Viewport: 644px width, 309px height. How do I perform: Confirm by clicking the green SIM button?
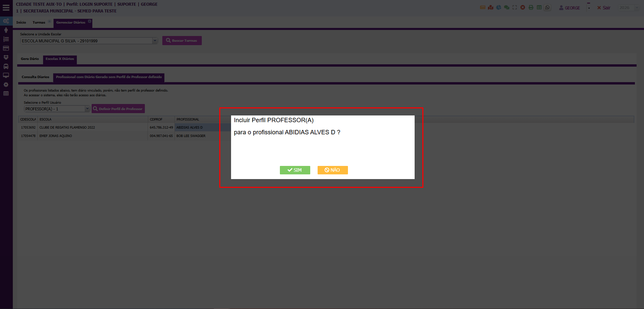pos(295,170)
